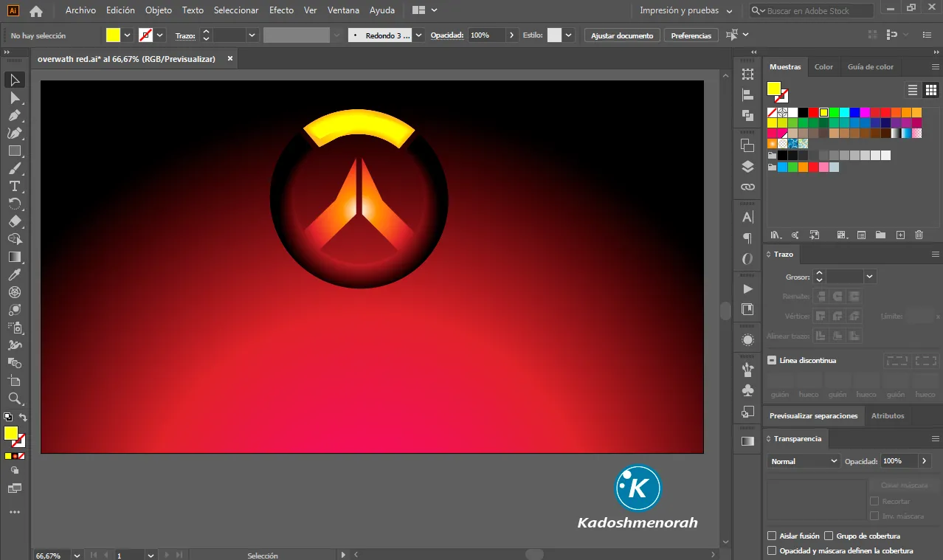Open the Archivo menu
Image resolution: width=943 pixels, height=560 pixels.
80,10
